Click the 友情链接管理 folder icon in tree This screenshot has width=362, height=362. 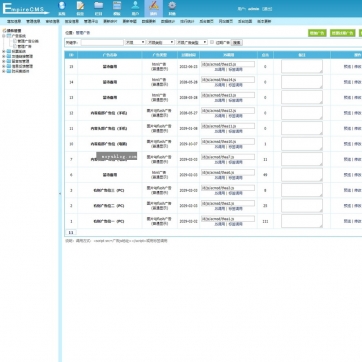9,56
